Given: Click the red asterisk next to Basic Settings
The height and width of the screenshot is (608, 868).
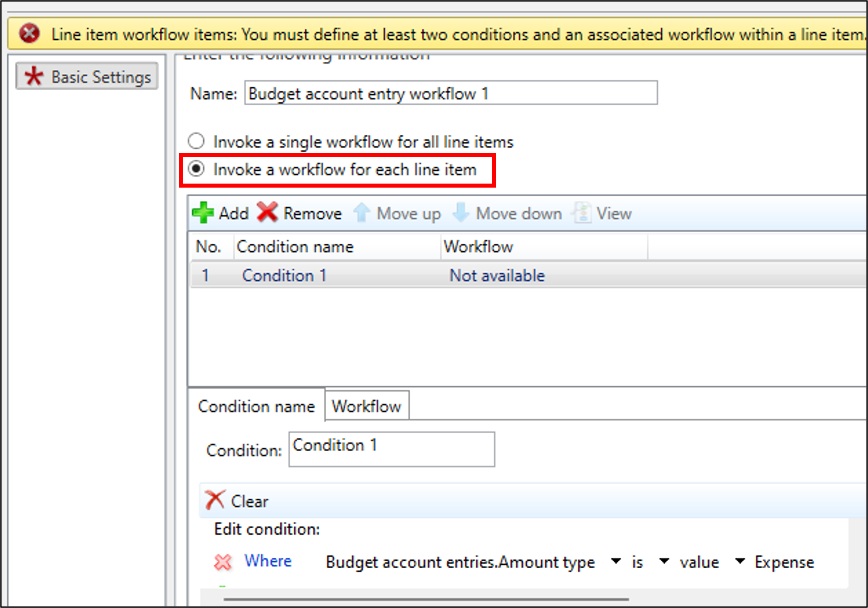Looking at the screenshot, I should (x=34, y=76).
